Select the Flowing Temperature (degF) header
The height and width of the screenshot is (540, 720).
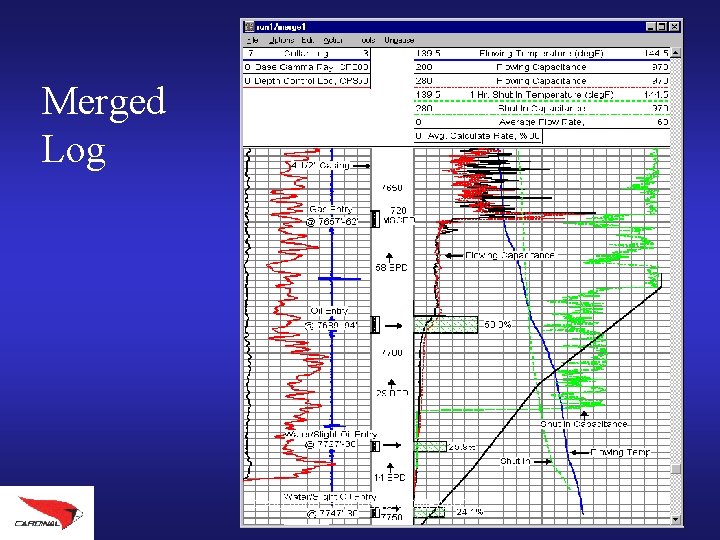tap(541, 53)
